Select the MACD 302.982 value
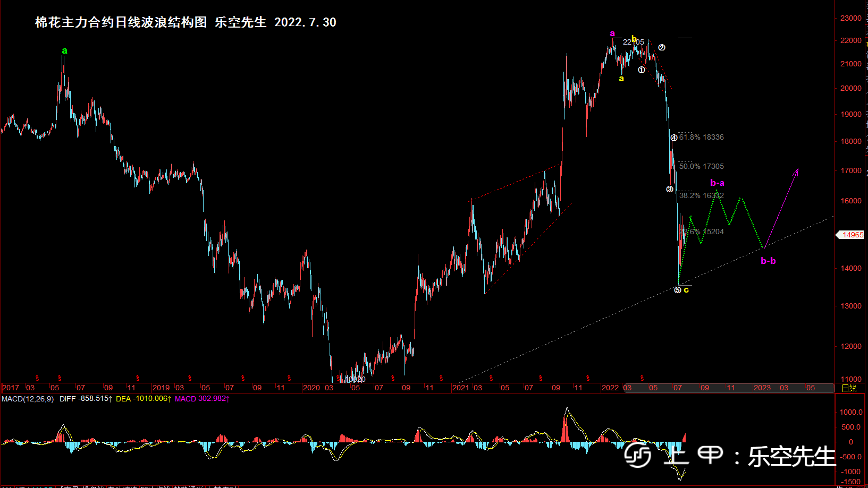868x488 pixels. (202, 399)
